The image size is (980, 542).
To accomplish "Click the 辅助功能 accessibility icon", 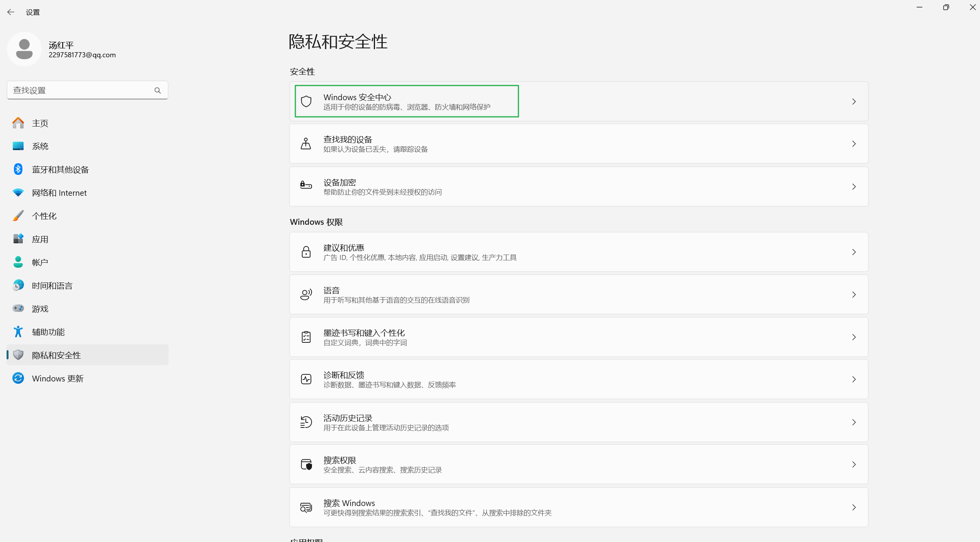I will pyautogui.click(x=18, y=332).
